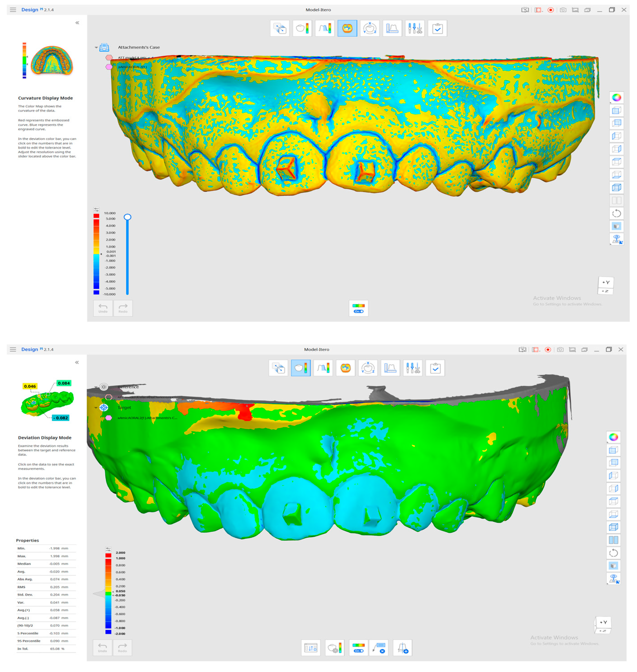637x672 pixels.
Task: Open the swap reference/target layout button
Action: pyautogui.click(x=311, y=648)
